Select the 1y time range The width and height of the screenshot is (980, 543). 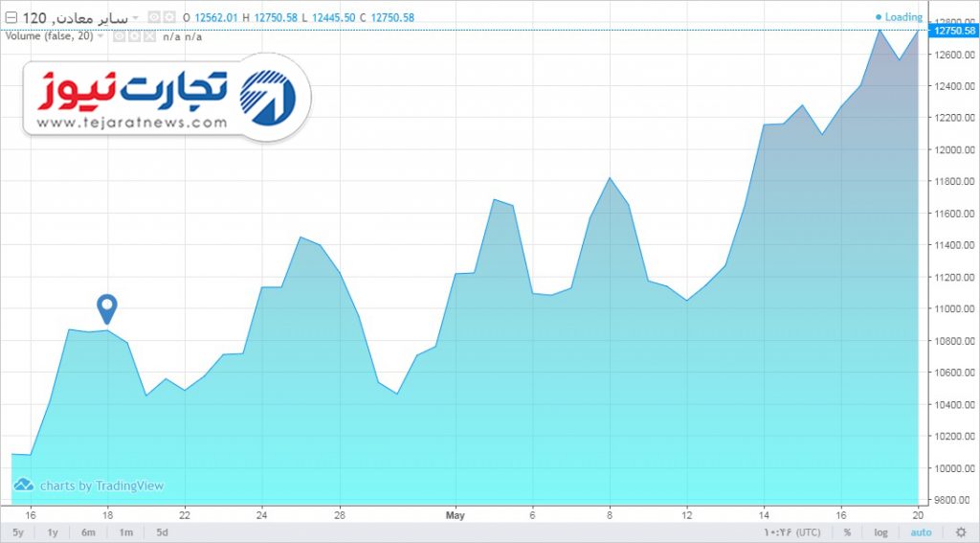tap(53, 532)
